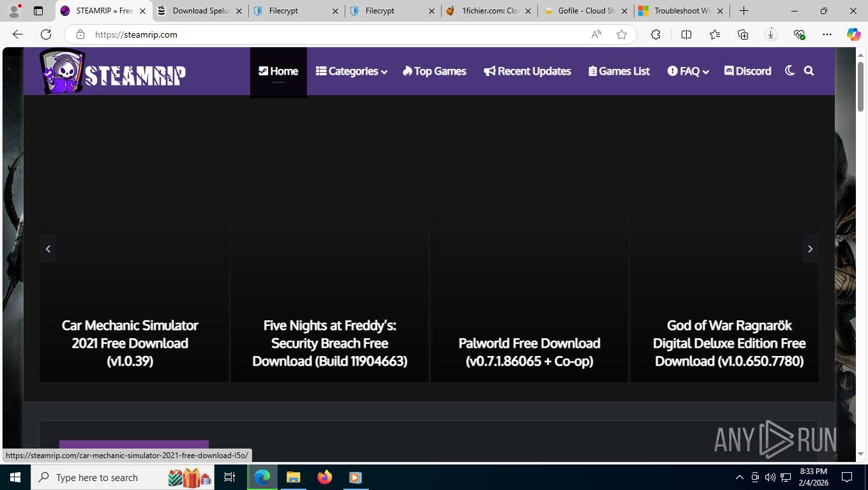868x490 pixels.
Task: Refresh the current page
Action: (46, 34)
